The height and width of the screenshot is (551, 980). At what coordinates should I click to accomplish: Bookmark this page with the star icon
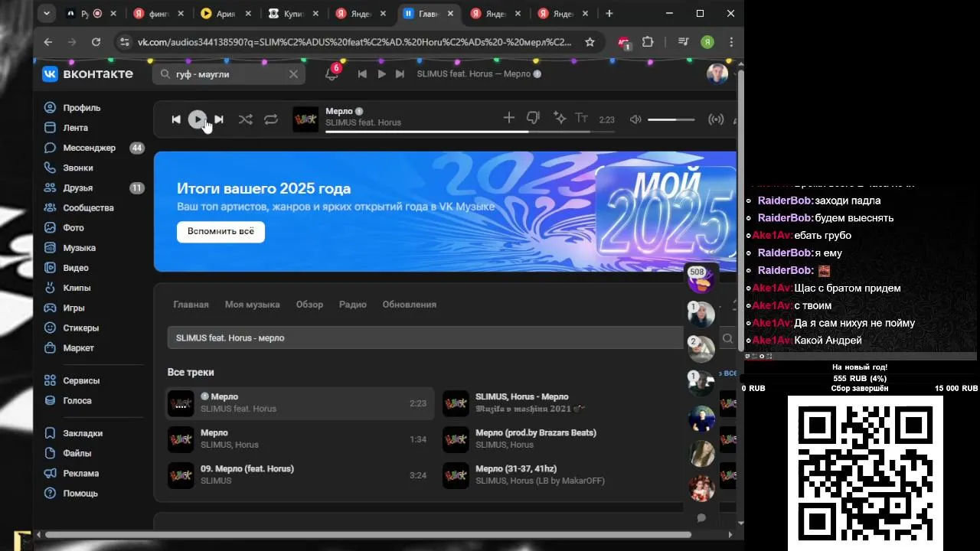(x=590, y=42)
